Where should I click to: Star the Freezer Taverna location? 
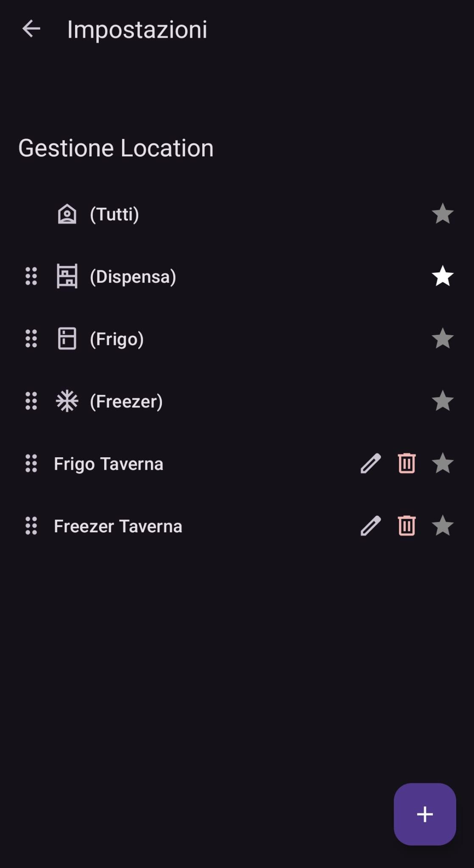[442, 526]
